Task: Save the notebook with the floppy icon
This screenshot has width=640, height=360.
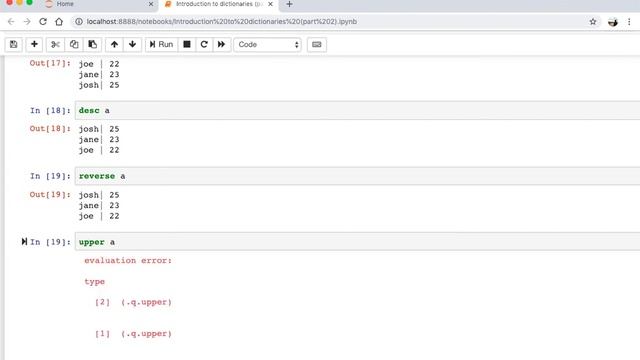Action: coord(13,44)
